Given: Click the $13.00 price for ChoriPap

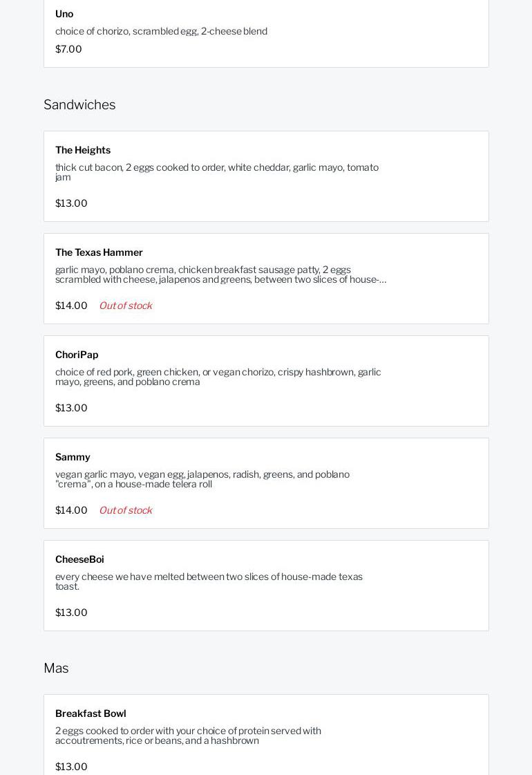Looking at the screenshot, I should click(71, 408).
